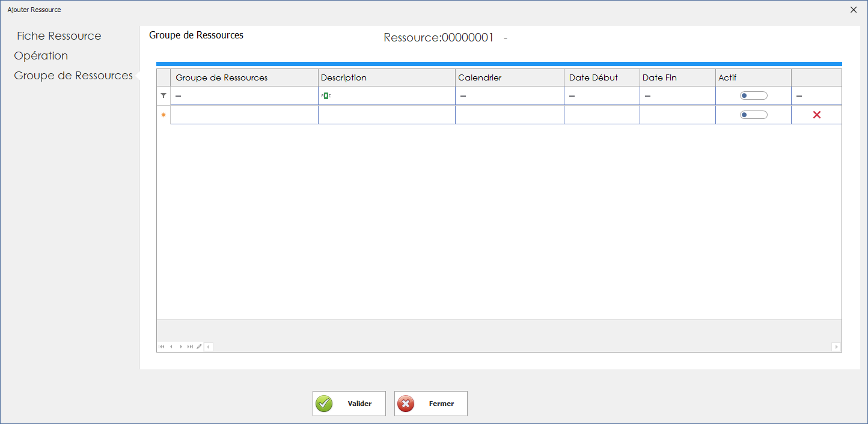
Task: Enable Actif on the new resource group row
Action: point(753,114)
